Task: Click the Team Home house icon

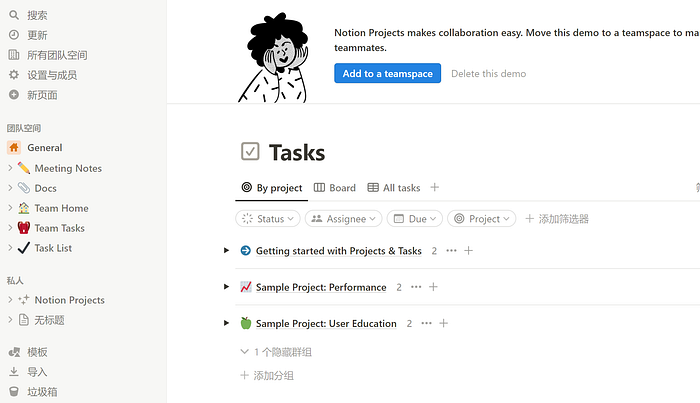Action: coord(24,208)
